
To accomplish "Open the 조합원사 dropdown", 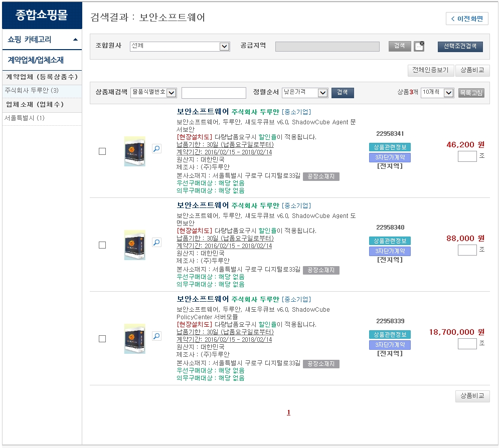I will [x=224, y=47].
